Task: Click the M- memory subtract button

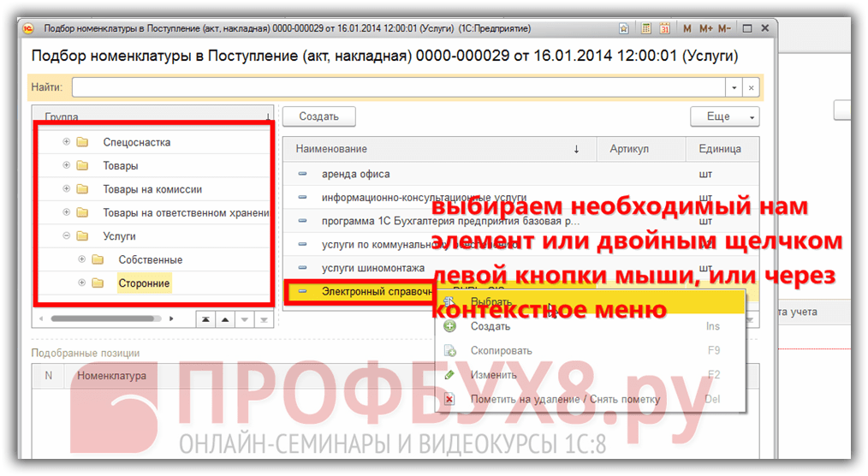Action: [x=725, y=28]
